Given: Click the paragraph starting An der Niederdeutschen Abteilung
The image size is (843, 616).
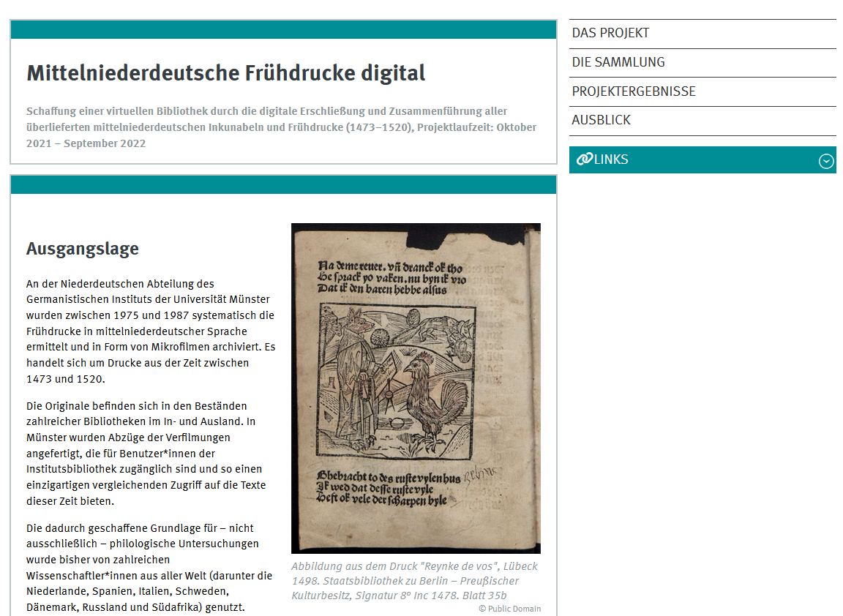Looking at the screenshot, I should [x=151, y=331].
